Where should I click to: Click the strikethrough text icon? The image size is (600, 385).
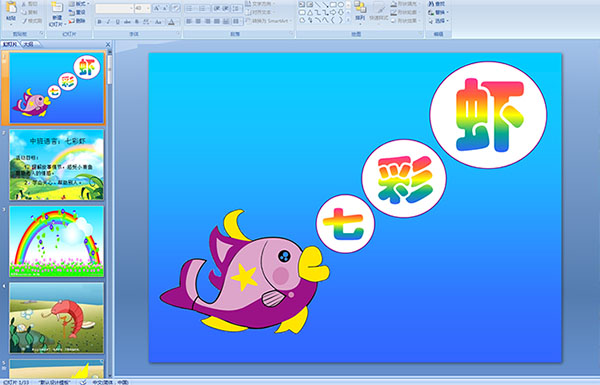tap(127, 22)
